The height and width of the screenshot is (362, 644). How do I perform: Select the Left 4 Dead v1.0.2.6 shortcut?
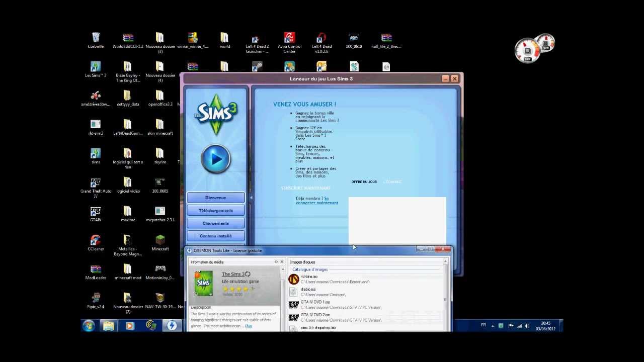[321, 43]
